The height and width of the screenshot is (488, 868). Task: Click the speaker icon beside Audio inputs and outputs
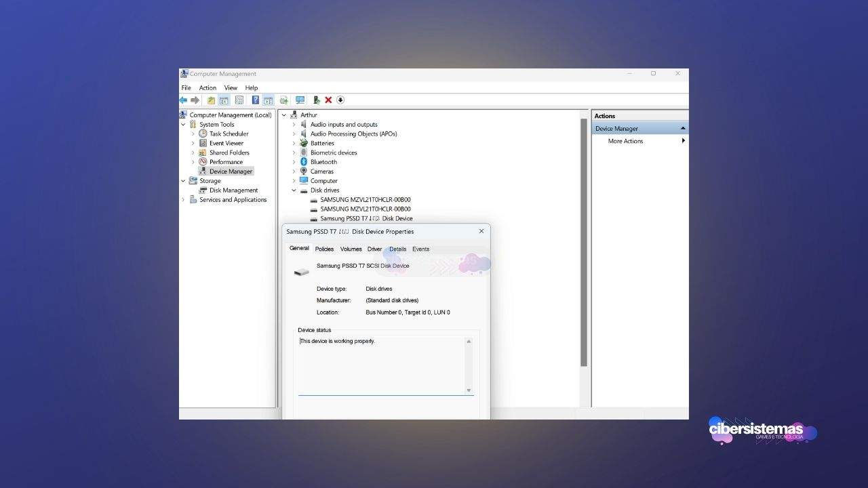point(304,124)
